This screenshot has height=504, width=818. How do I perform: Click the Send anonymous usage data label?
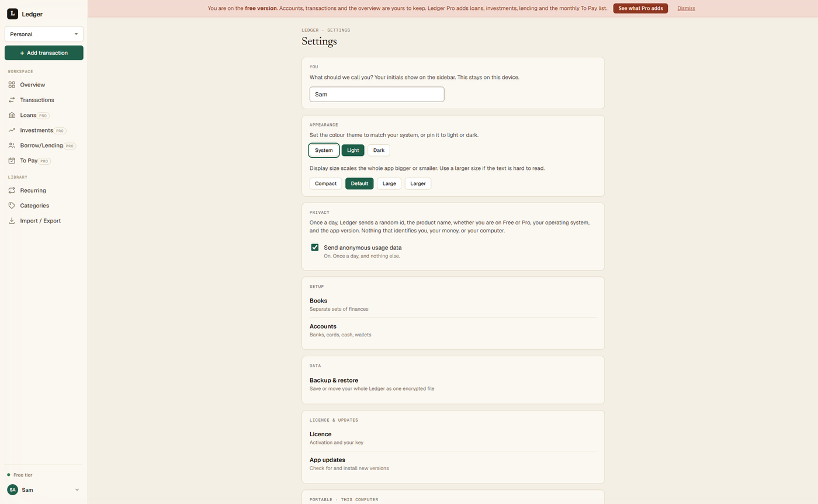point(363,248)
